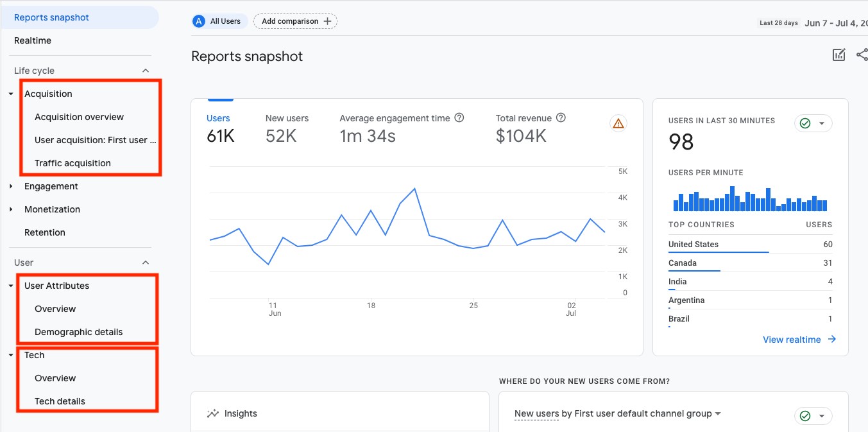Viewport: 868px width, 432px height.
Task: Click the Total revenue help icon
Action: (x=561, y=117)
